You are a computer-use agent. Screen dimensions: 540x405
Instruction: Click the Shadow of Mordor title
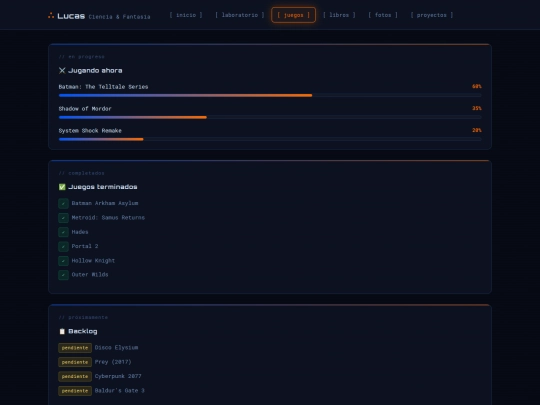point(85,109)
